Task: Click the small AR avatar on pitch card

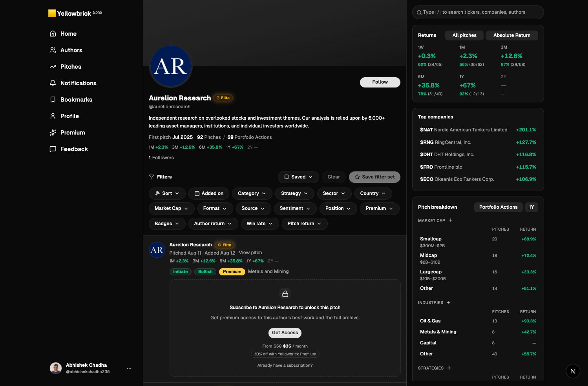Action: (x=157, y=250)
